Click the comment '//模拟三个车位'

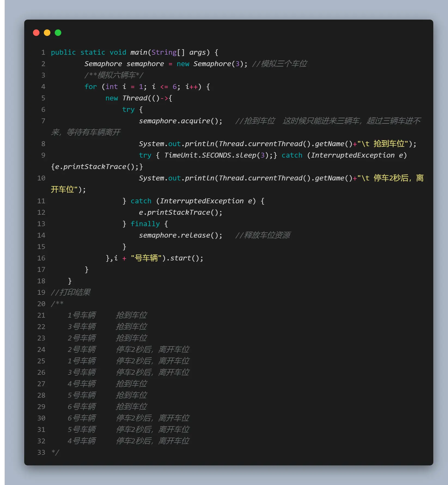click(x=279, y=64)
